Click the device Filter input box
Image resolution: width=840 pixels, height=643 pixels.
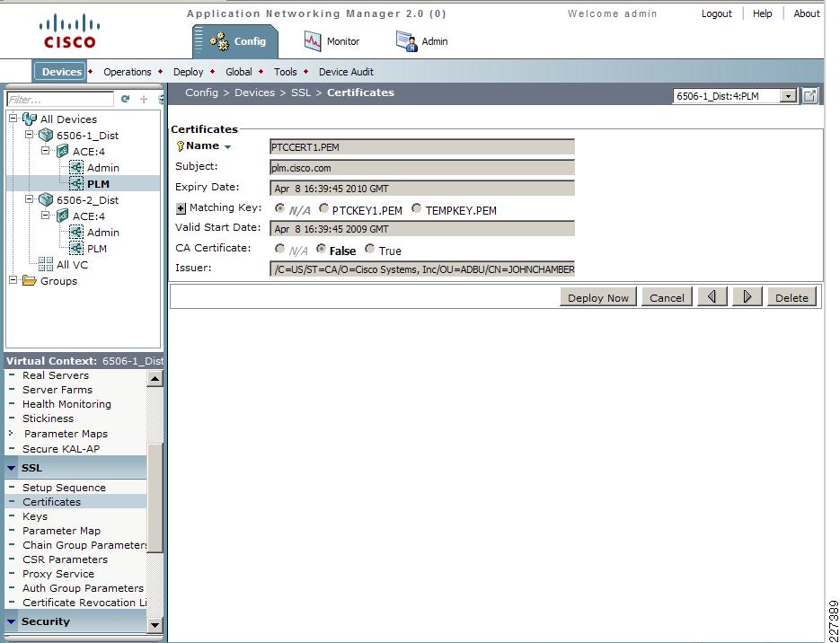coord(60,100)
